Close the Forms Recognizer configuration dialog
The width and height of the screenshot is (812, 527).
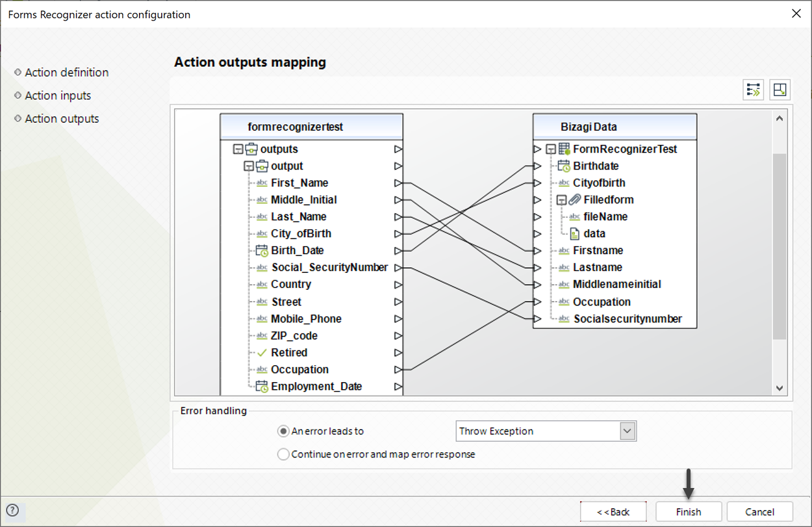[x=796, y=14]
